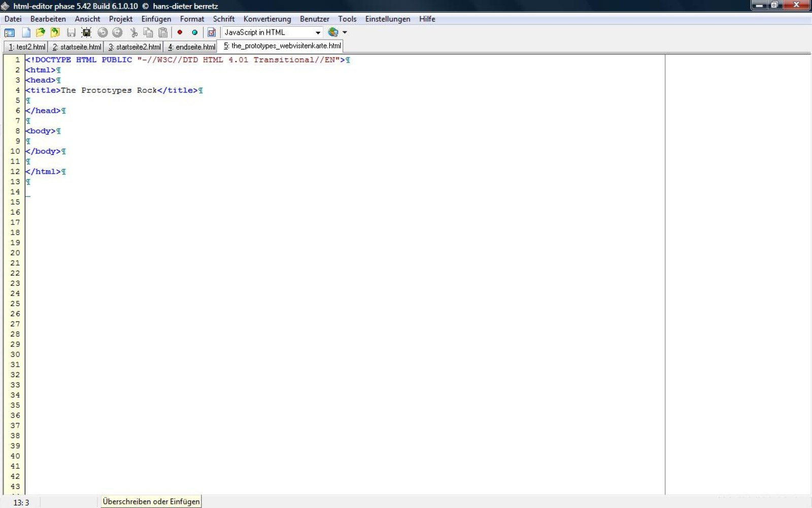
Task: Cut selection with the scissors icon
Action: coord(134,33)
